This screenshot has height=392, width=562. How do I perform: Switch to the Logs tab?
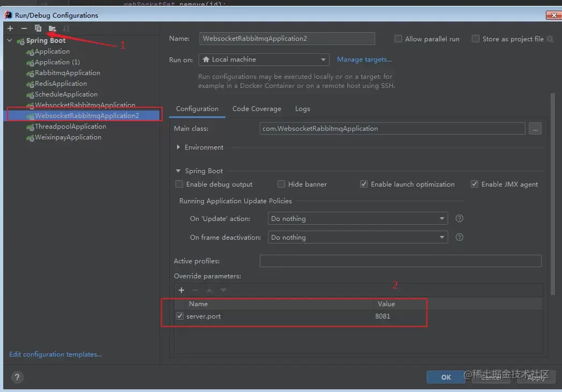(x=303, y=109)
